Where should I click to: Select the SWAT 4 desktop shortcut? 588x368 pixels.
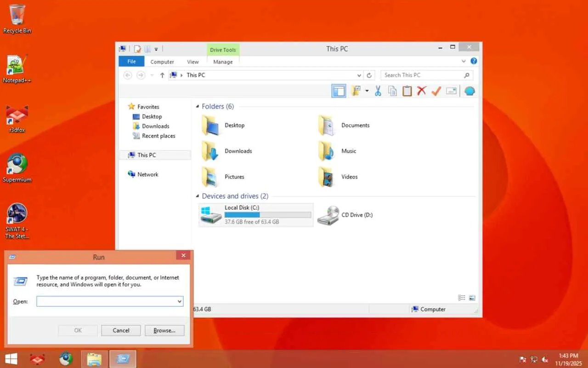pos(17,221)
